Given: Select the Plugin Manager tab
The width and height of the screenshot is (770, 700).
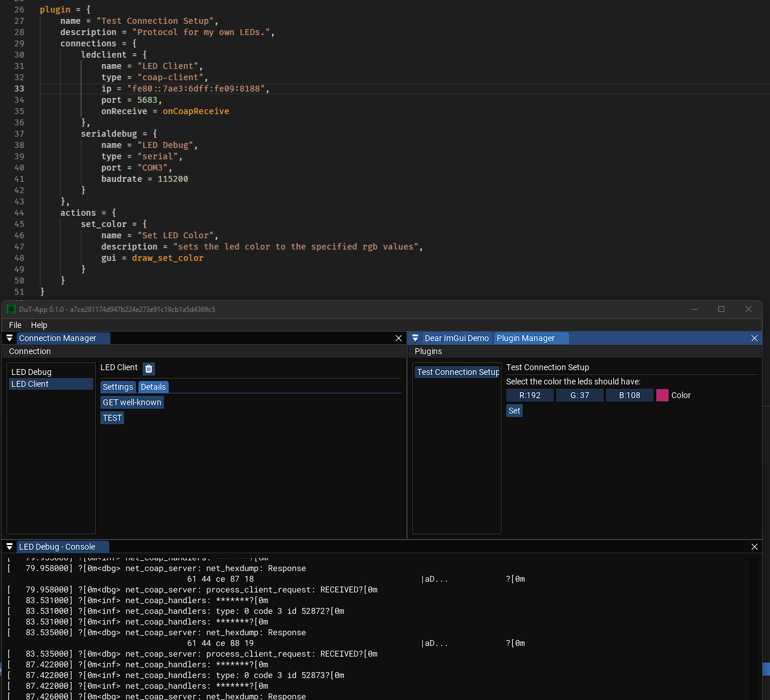Looking at the screenshot, I should [x=531, y=338].
